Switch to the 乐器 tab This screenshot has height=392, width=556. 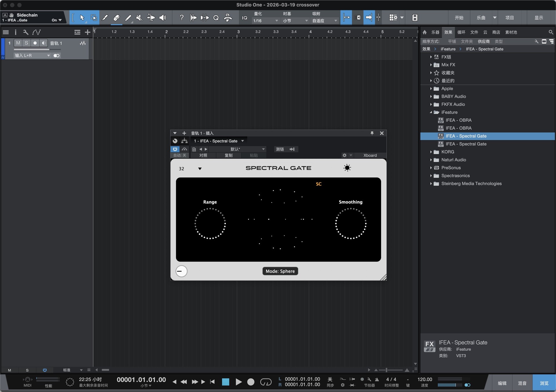435,32
